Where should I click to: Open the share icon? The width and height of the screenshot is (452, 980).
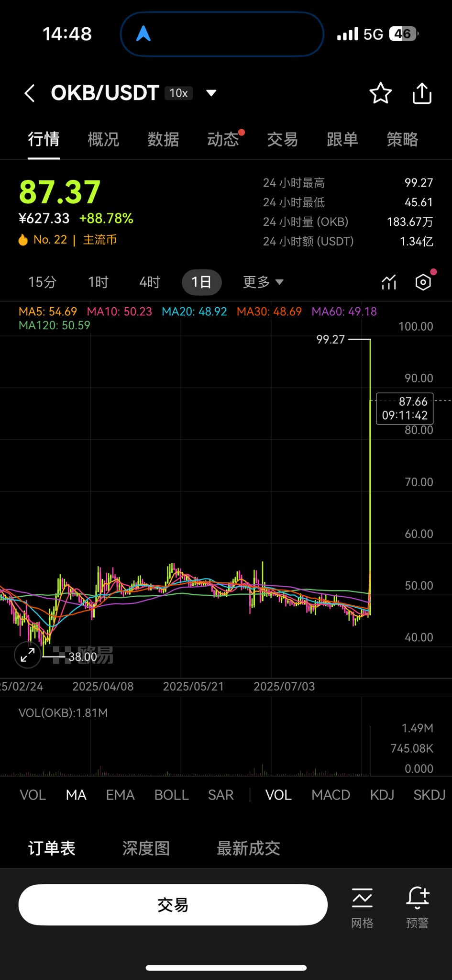coord(422,93)
